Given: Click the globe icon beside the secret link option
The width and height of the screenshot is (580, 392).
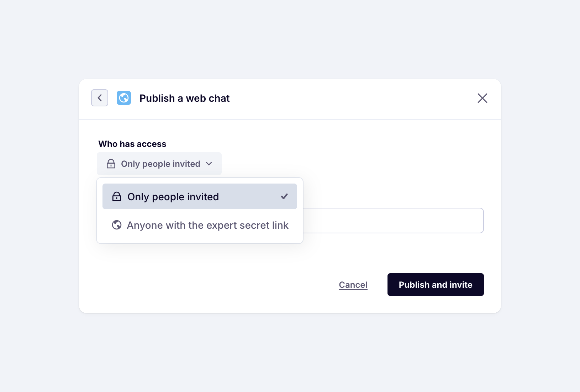Looking at the screenshot, I should (x=117, y=225).
